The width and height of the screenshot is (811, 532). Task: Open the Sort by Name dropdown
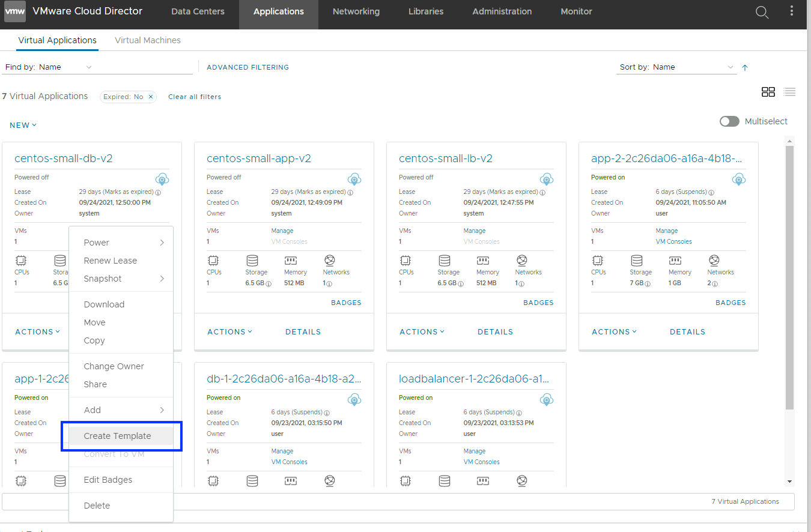coord(676,67)
